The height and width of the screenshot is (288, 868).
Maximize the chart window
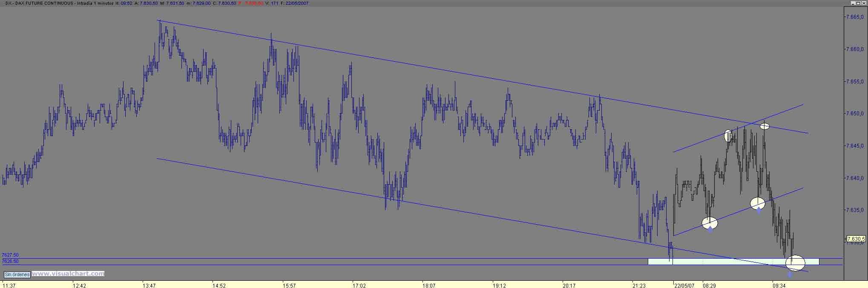858,3
